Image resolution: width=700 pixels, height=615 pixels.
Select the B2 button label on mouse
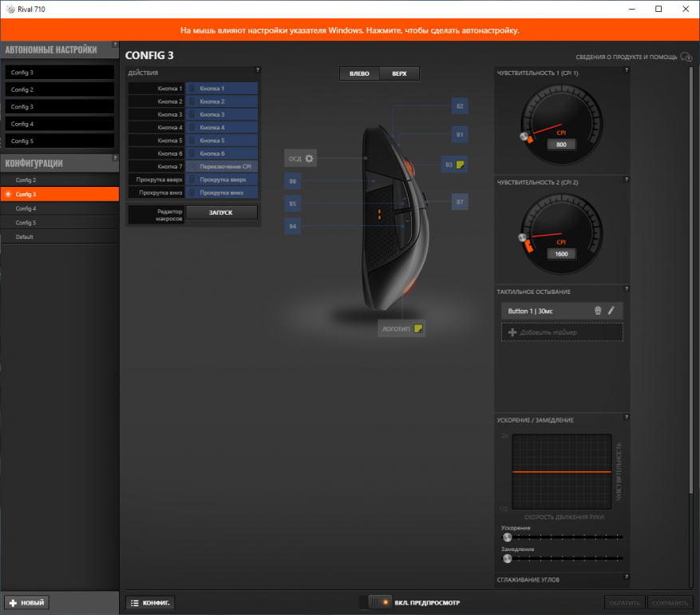click(x=460, y=106)
